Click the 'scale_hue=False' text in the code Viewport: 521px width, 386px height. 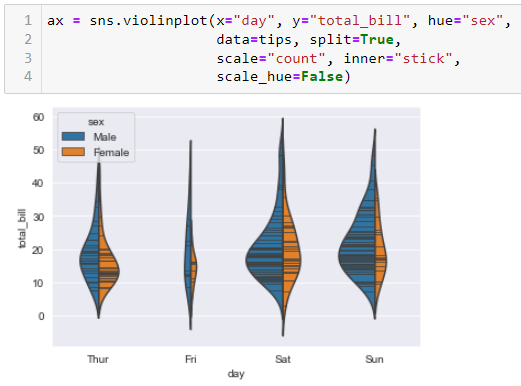click(x=280, y=77)
